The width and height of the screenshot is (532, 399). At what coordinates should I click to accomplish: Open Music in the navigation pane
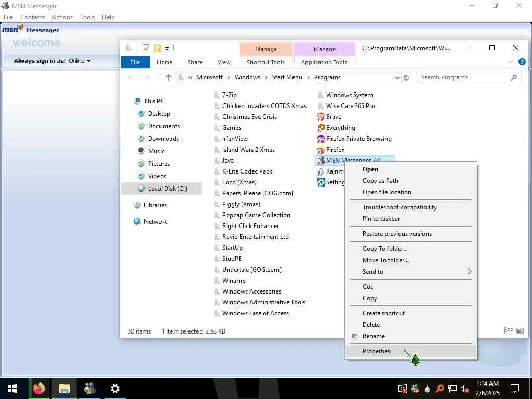pyautogui.click(x=156, y=151)
